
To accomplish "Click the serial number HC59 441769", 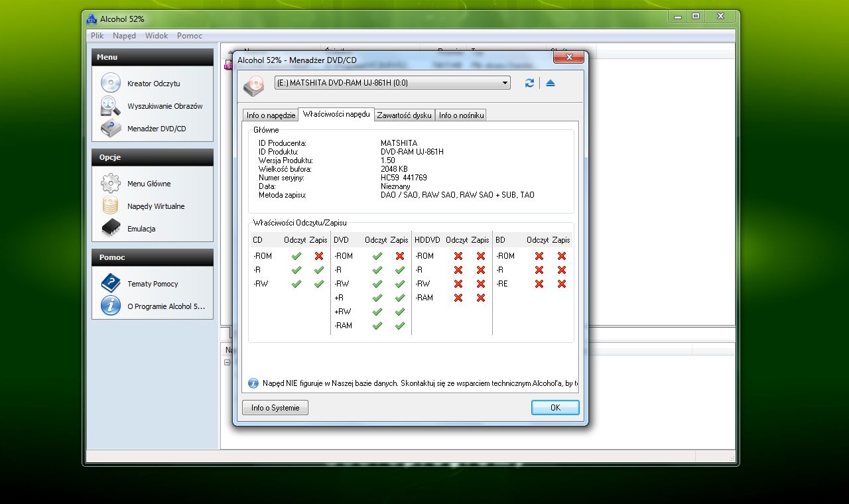I will click(x=404, y=178).
